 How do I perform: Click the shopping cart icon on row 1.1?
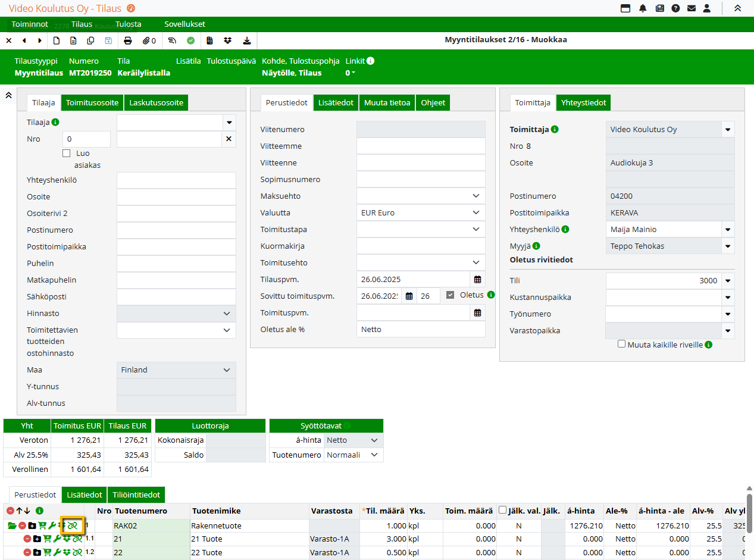pos(47,539)
